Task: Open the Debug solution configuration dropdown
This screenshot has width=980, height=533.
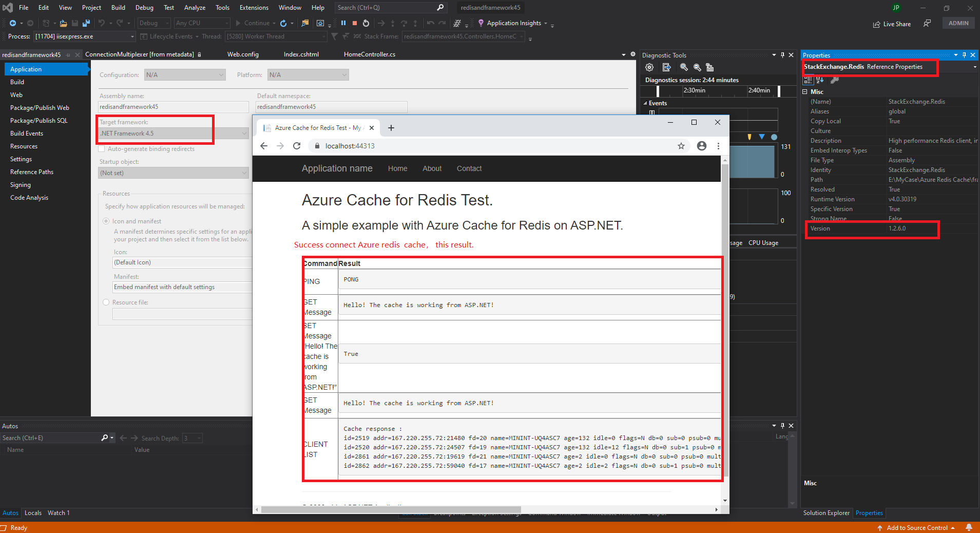Action: pos(153,23)
